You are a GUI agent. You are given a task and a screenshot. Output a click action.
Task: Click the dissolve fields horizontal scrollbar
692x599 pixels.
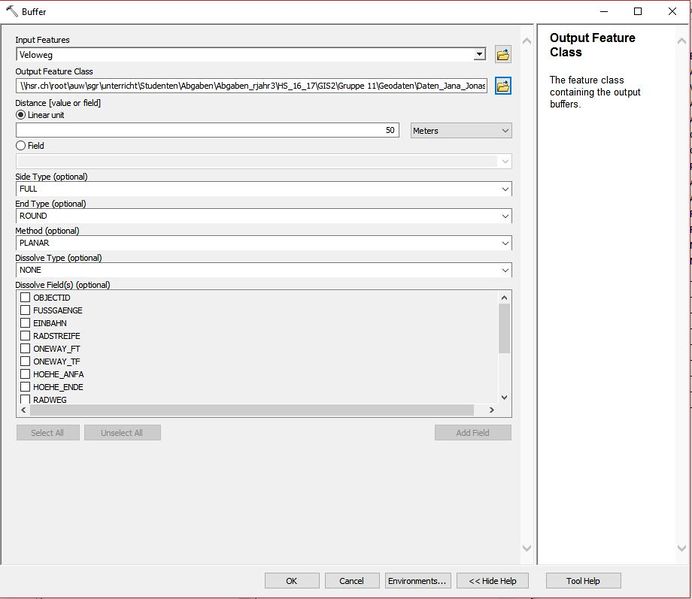click(250, 410)
